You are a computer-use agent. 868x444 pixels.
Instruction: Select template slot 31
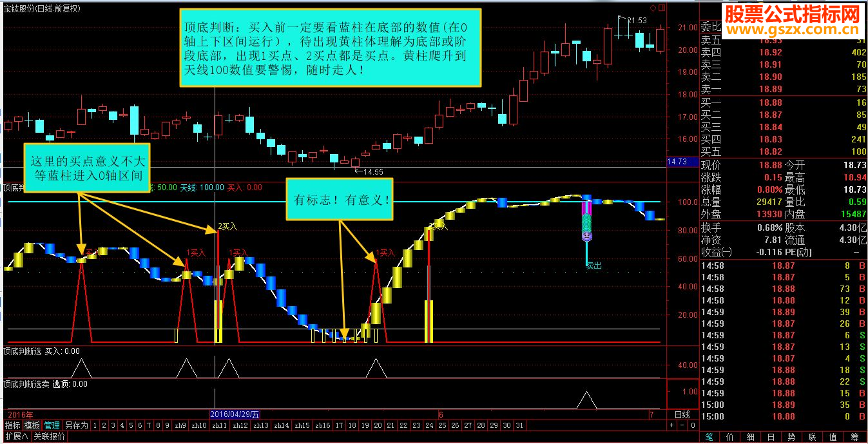(x=519, y=425)
